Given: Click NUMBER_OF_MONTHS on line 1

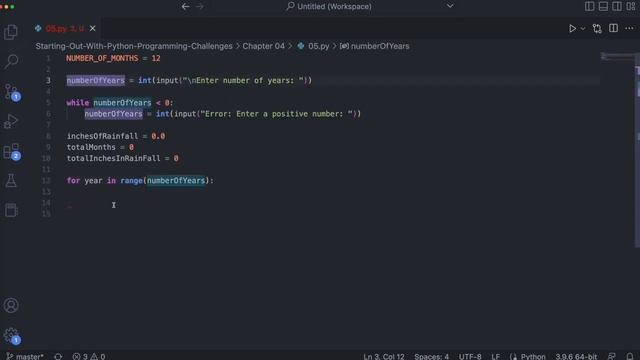Looking at the screenshot, I should [102, 58].
